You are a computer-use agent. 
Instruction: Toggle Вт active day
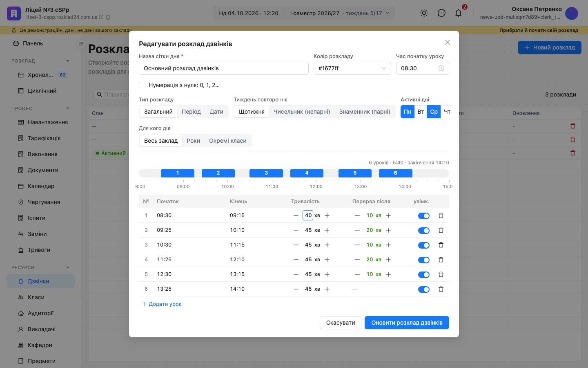(421, 112)
